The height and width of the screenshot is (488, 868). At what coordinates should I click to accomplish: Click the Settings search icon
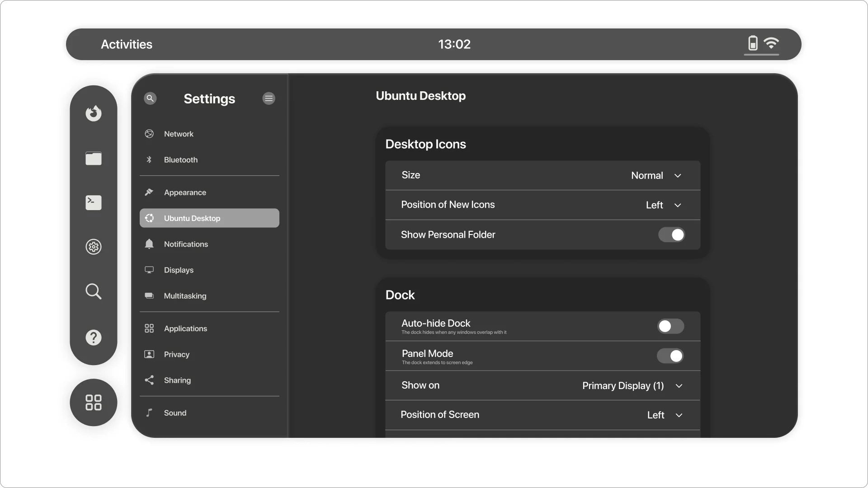[x=150, y=98]
